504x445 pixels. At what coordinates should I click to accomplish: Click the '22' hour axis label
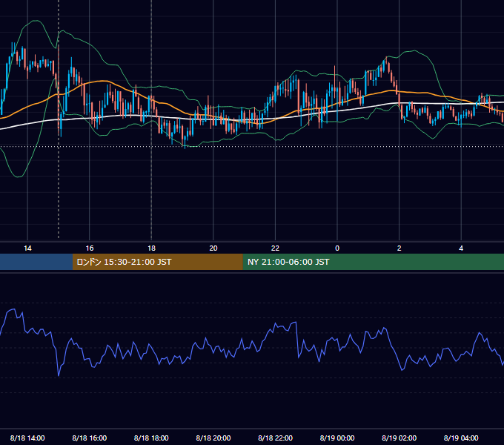pos(275,248)
